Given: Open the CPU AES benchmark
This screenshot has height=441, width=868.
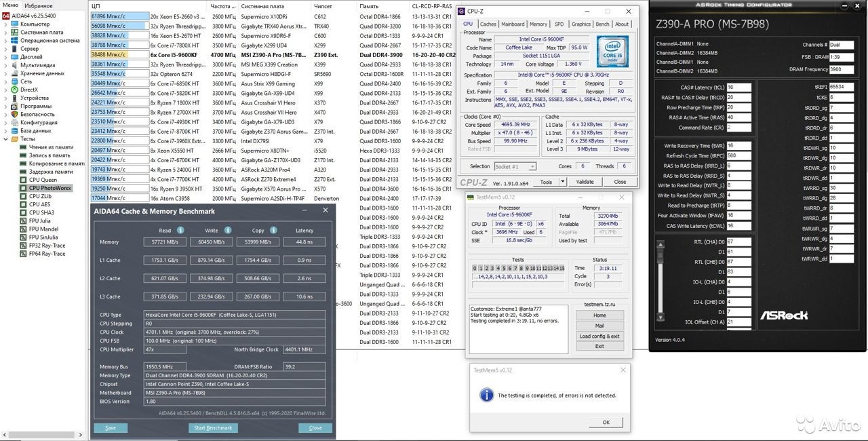Looking at the screenshot, I should tap(35, 204).
